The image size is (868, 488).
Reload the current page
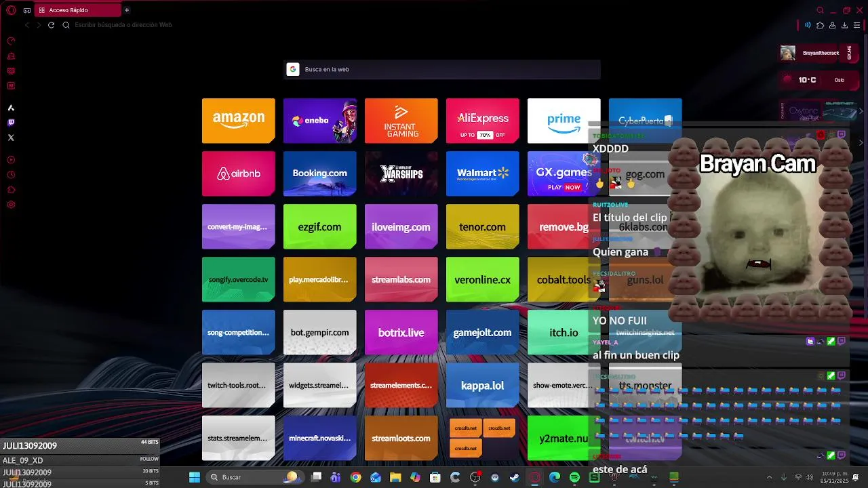pos(51,25)
